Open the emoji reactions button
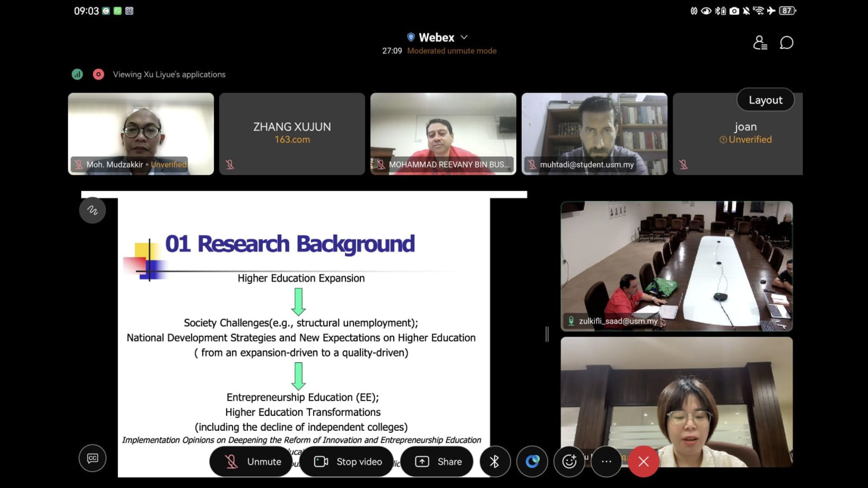This screenshot has width=868, height=488. [x=569, y=461]
